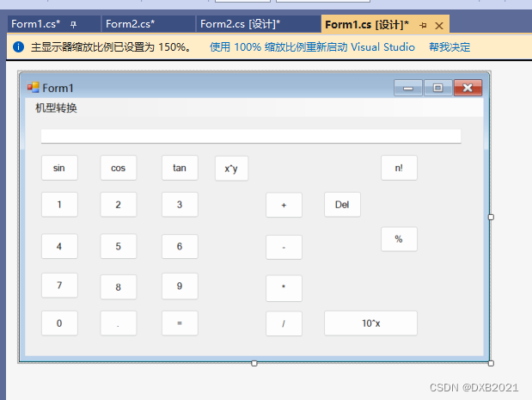This screenshot has width=532, height=400.
Task: Close the Form1.cs [设计] tab
Action: click(439, 26)
